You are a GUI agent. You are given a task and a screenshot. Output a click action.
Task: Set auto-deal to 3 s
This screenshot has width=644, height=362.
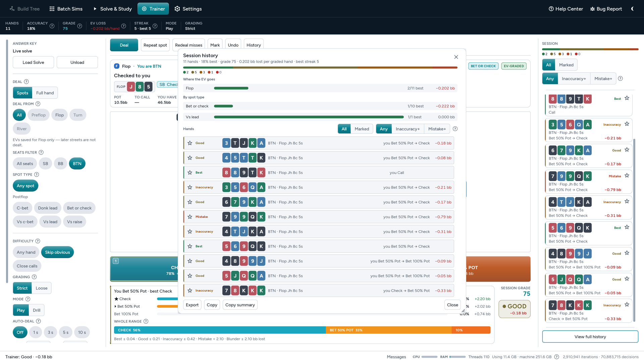pos(50,333)
